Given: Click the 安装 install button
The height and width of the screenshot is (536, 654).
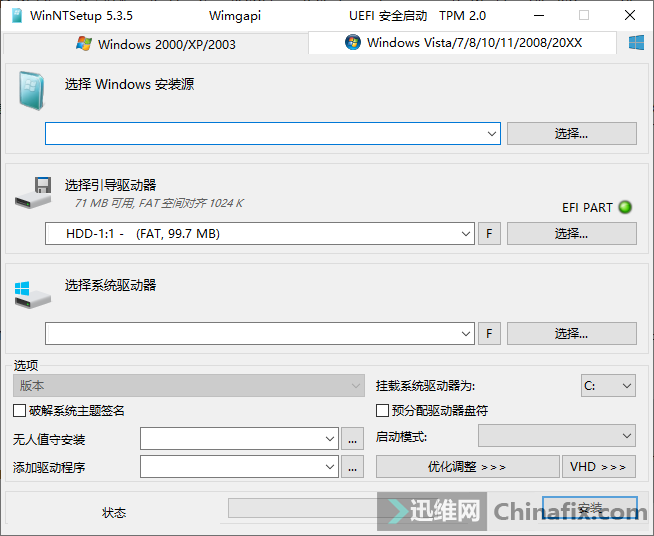Looking at the screenshot, I should tap(590, 508).
